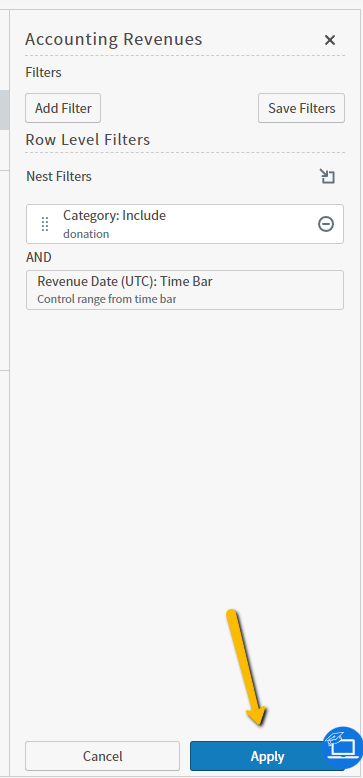Screen dimensions: 363x778
Task: Click the Save Filters button
Action: click(302, 108)
